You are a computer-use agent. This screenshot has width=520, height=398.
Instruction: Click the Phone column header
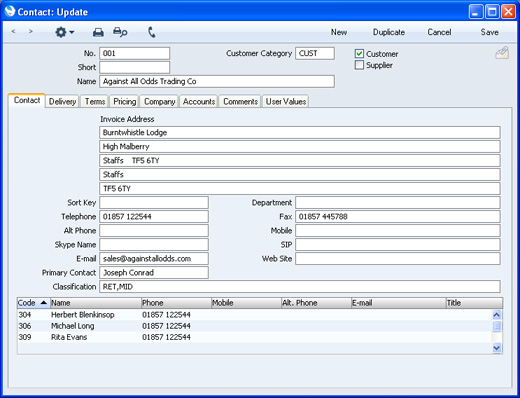point(176,303)
